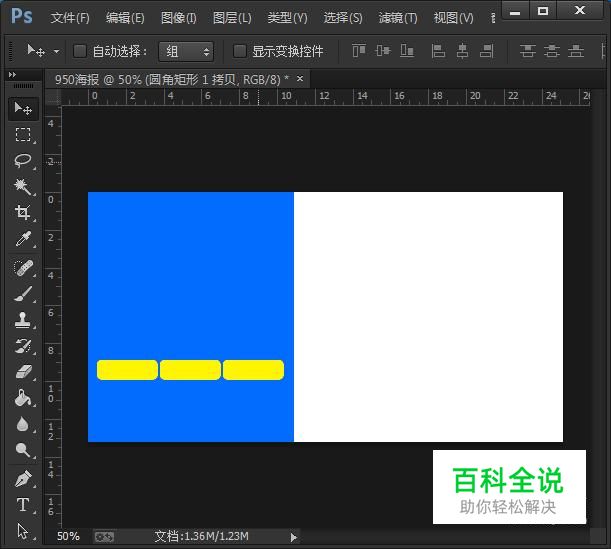Toggle the 显示变换控件 checkbox
Screen dimensions: 611x549
pos(239,51)
